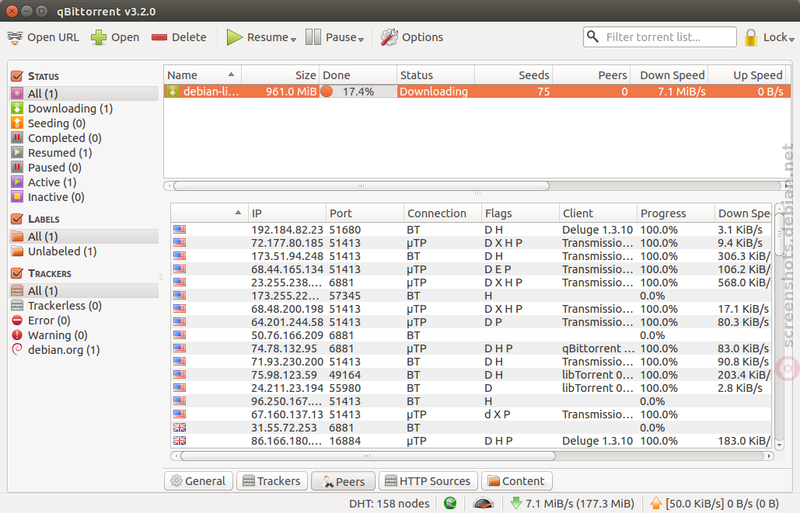Viewport: 800px width, 513px height.
Task: Click DHT: 158 nodes status text
Action: click(x=389, y=504)
